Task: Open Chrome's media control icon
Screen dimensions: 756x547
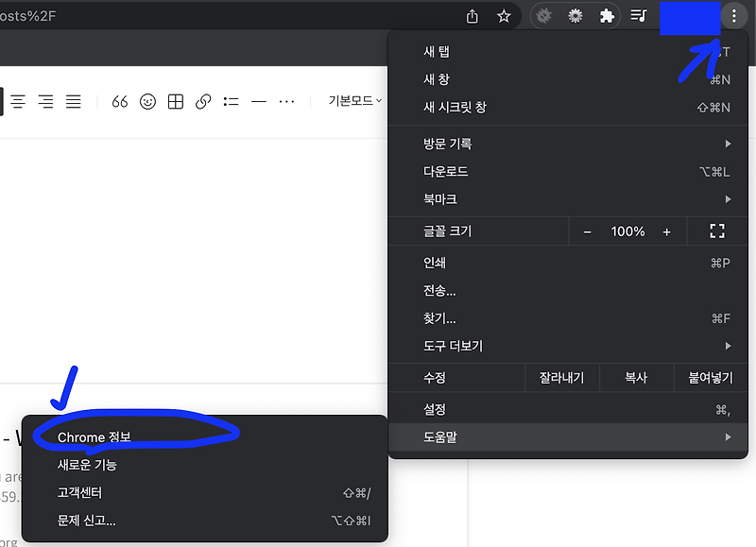Action: coord(639,15)
